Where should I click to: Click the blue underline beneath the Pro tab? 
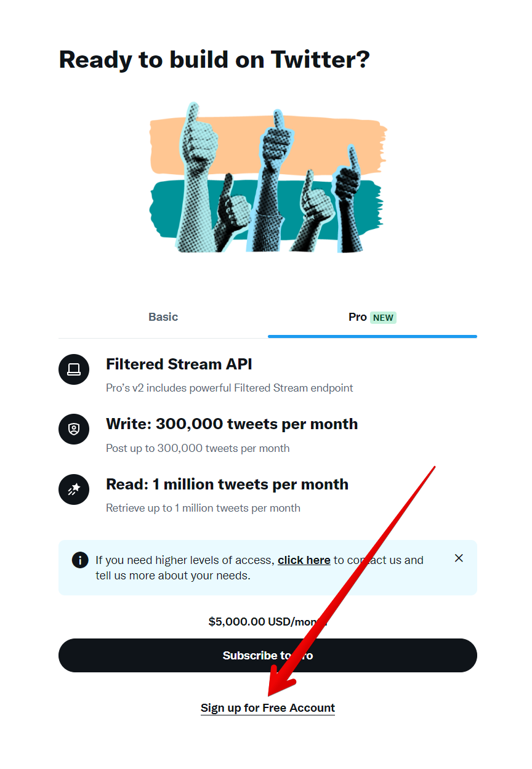click(x=372, y=336)
